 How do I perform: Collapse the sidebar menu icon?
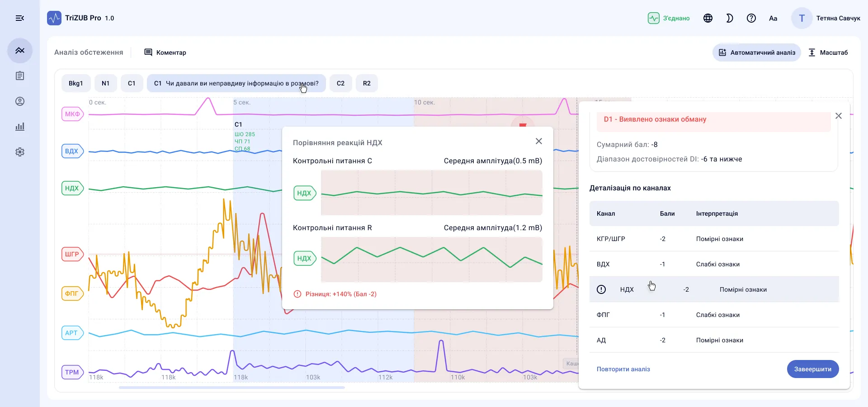coord(20,18)
